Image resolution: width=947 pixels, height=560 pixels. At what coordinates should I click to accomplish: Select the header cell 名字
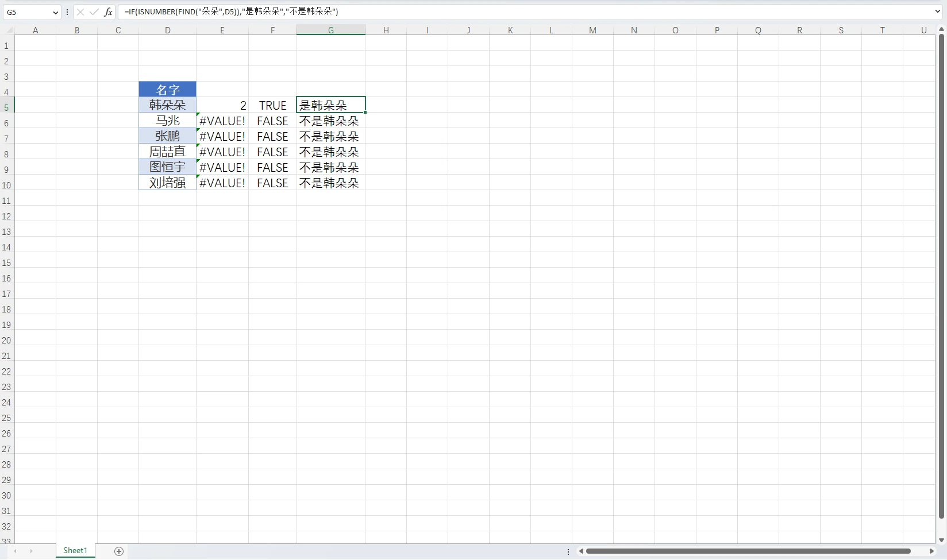(168, 89)
